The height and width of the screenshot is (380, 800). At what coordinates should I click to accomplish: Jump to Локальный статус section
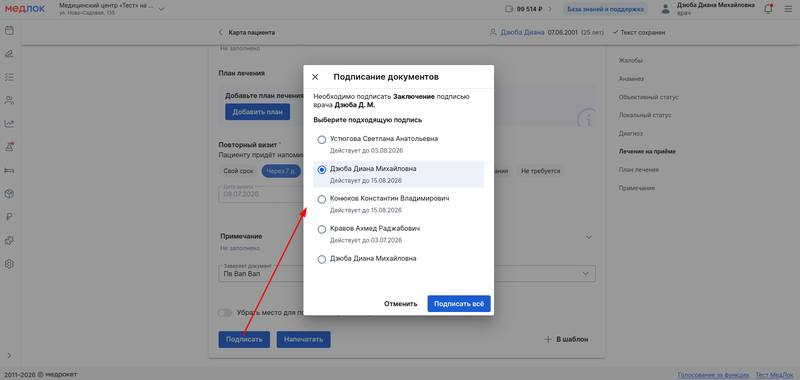[645, 115]
